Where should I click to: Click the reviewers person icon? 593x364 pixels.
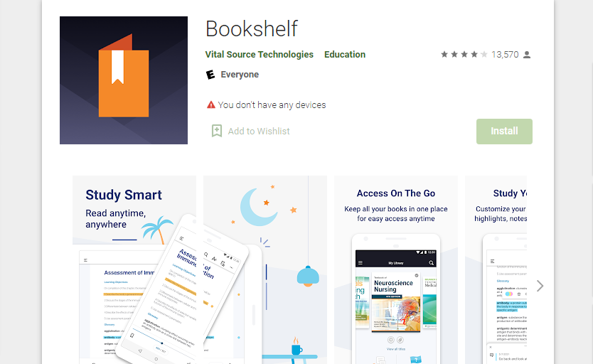tap(527, 55)
